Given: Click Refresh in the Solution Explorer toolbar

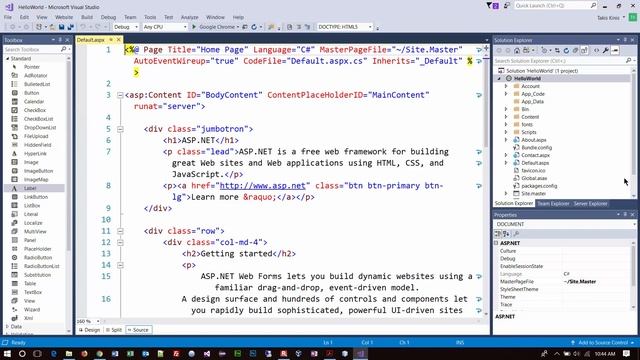Looking at the screenshot, I should pyautogui.click(x=566, y=51).
